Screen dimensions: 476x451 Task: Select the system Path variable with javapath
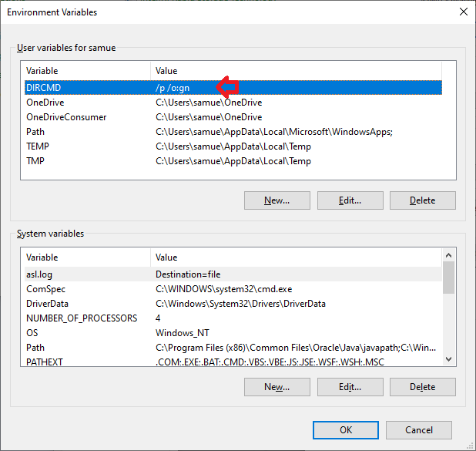[x=233, y=347]
